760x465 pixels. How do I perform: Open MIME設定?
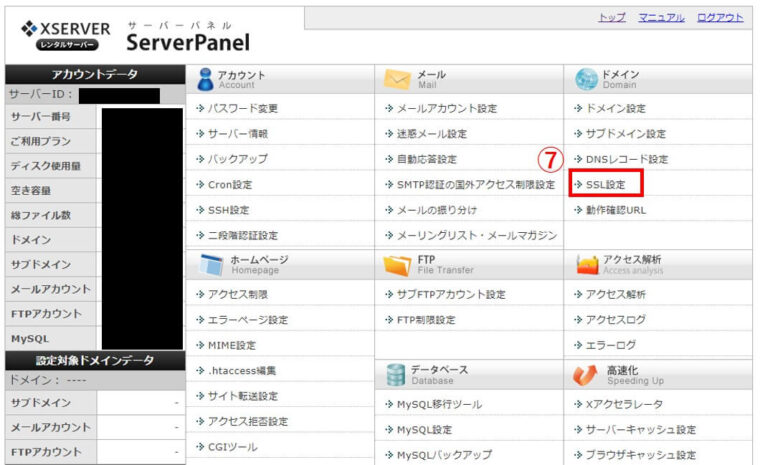[x=232, y=345]
